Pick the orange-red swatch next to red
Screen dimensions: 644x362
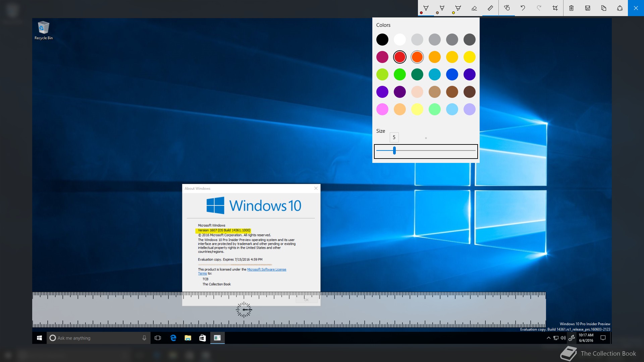(x=417, y=57)
